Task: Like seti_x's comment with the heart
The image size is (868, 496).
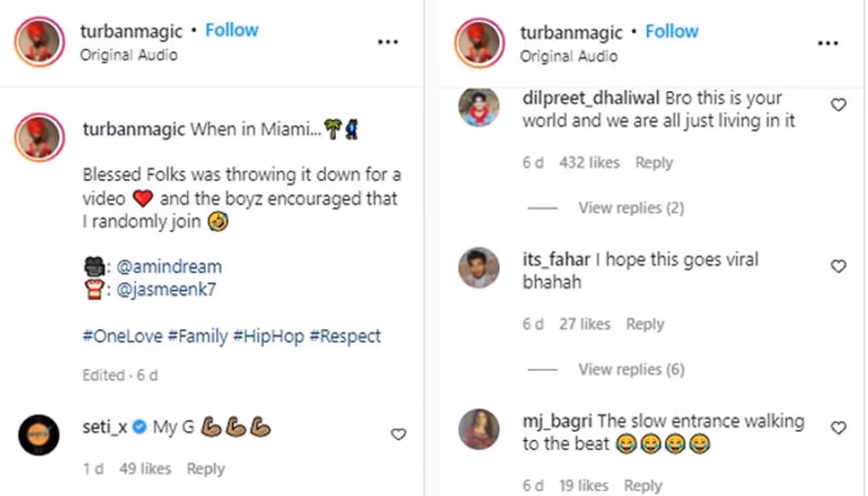Action: coord(399,434)
